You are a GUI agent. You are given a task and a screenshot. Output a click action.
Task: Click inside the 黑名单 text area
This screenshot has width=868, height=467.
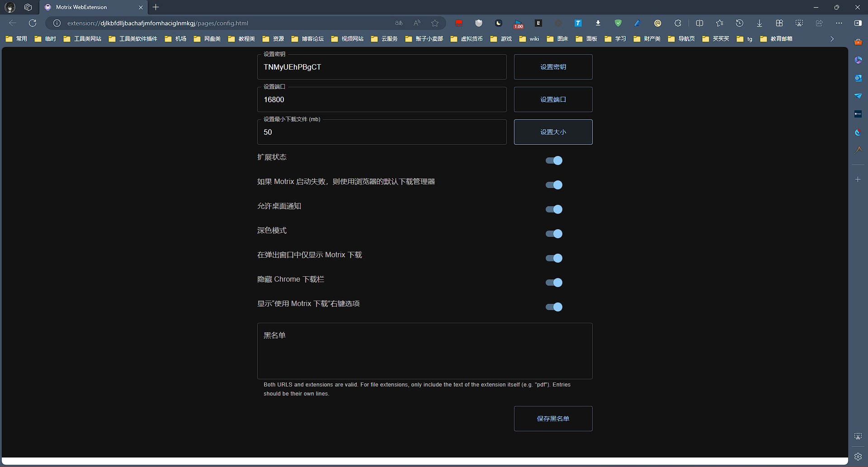(x=425, y=351)
